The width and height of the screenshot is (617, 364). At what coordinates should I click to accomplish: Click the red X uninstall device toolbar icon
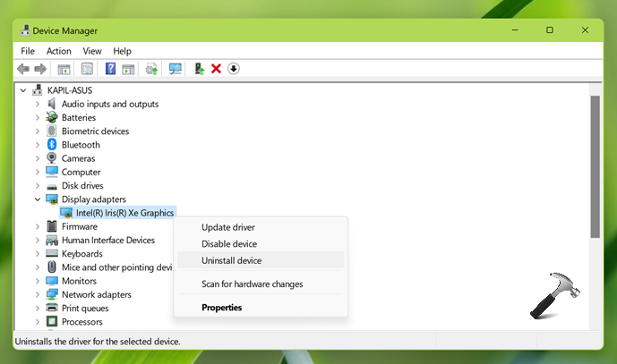(216, 69)
